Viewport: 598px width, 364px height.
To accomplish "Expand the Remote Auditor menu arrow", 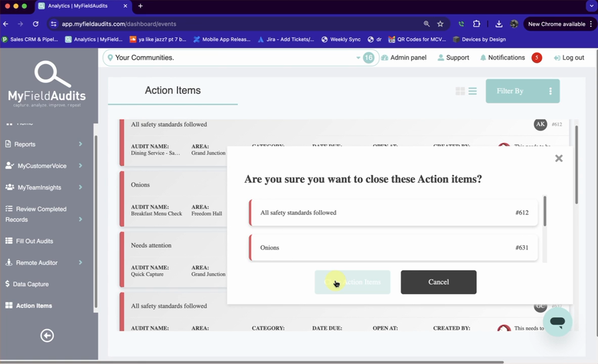I will (80, 263).
